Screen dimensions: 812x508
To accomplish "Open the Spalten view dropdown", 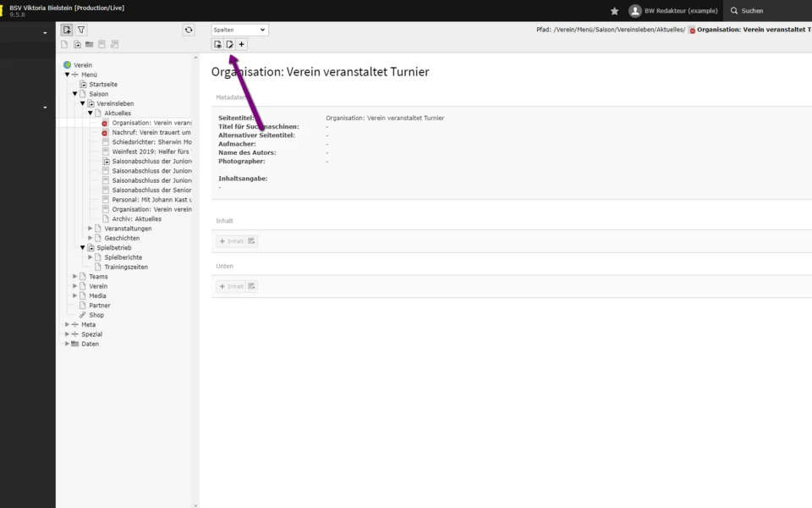I will 239,30.
